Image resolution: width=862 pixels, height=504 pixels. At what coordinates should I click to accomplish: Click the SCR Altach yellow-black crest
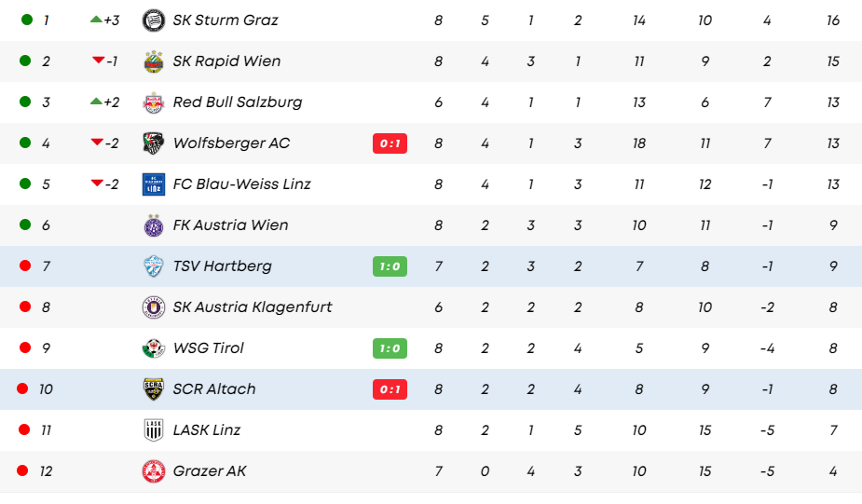pos(154,389)
